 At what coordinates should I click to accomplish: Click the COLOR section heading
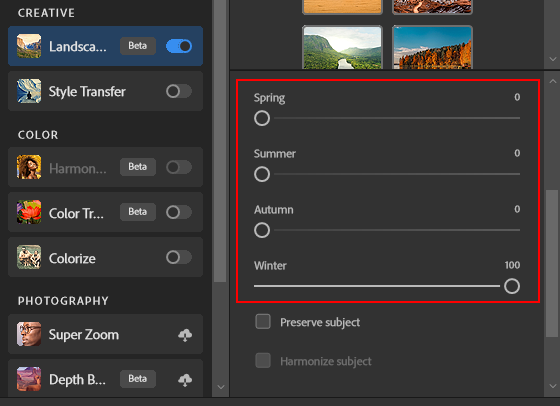pyautogui.click(x=38, y=135)
